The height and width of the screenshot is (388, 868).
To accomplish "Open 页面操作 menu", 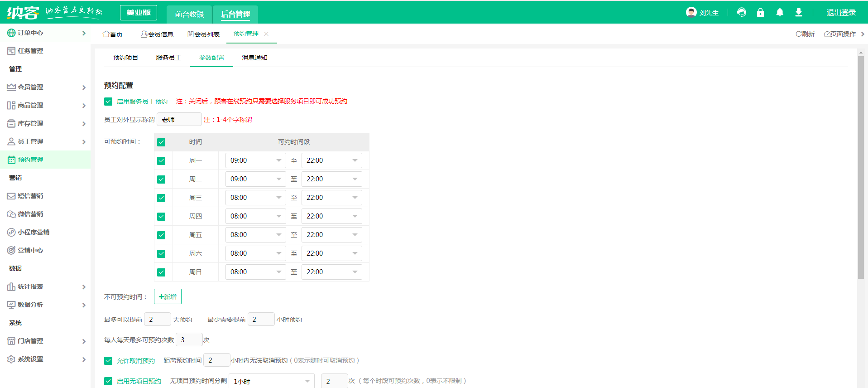I will (x=840, y=34).
